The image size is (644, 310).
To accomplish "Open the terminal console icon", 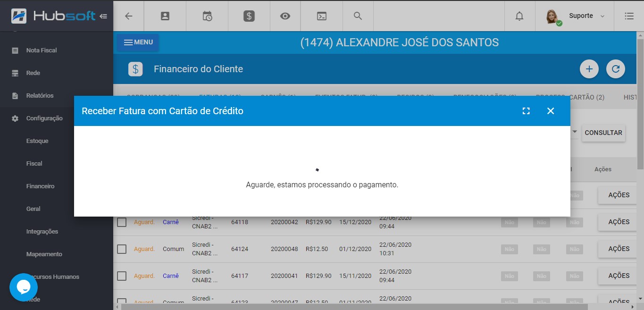I will pyautogui.click(x=321, y=16).
